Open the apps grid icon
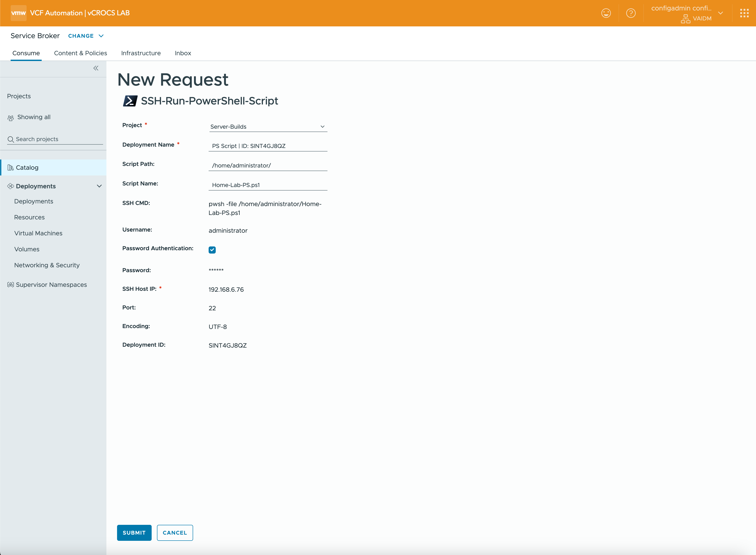 click(x=744, y=13)
